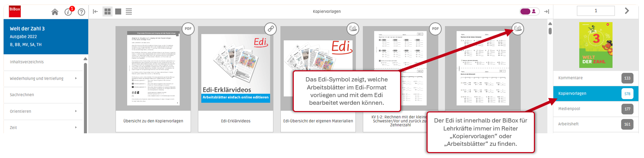This screenshot has height=158, width=644.
Task: Click caption Übersicht zu den Kopiervorlagen
Action: [153, 121]
